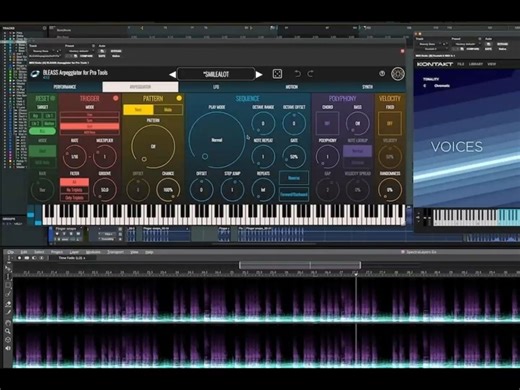
Task: Click the undo arrow in the arpeggiator header
Action: [297, 74]
